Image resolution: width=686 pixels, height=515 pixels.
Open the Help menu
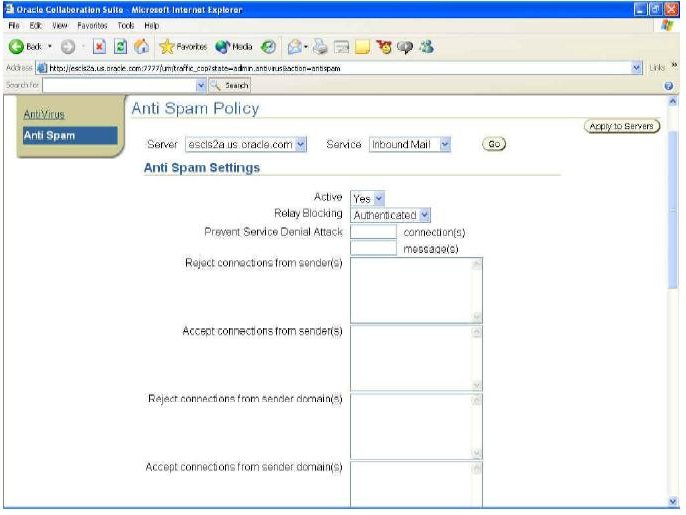[152, 25]
